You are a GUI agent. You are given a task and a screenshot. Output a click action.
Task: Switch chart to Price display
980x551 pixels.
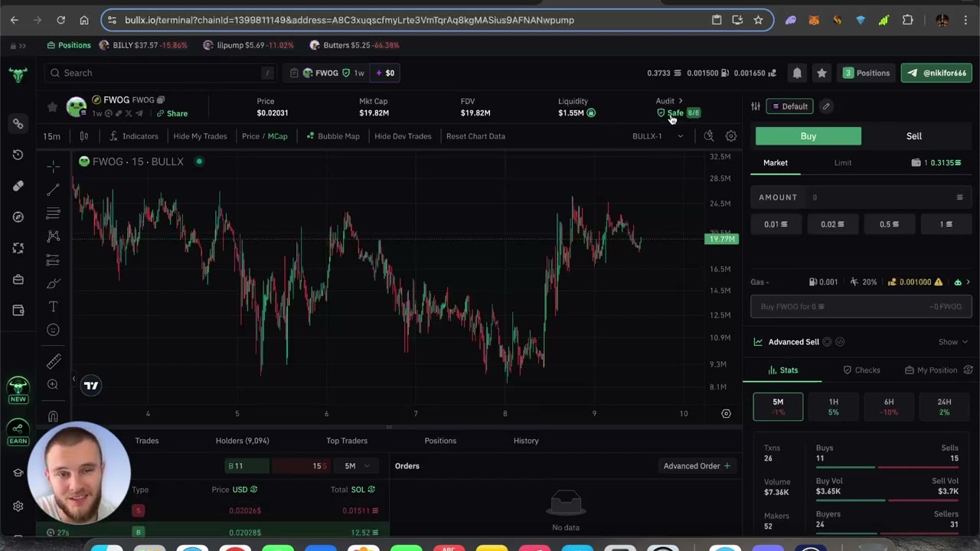(250, 136)
